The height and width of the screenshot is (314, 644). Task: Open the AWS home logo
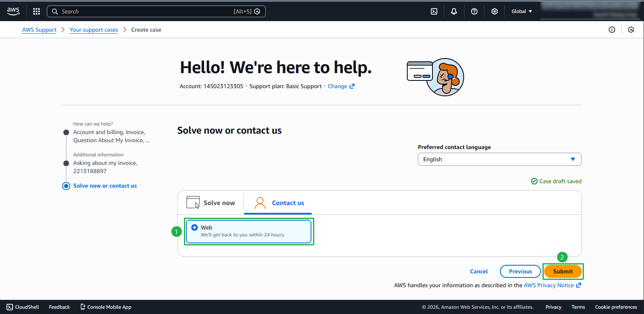[13, 11]
